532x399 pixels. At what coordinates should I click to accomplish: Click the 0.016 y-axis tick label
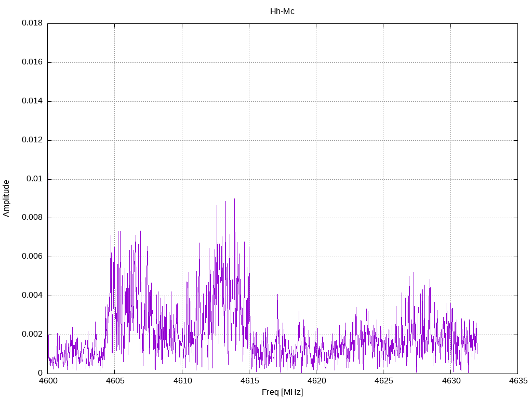(x=32, y=62)
